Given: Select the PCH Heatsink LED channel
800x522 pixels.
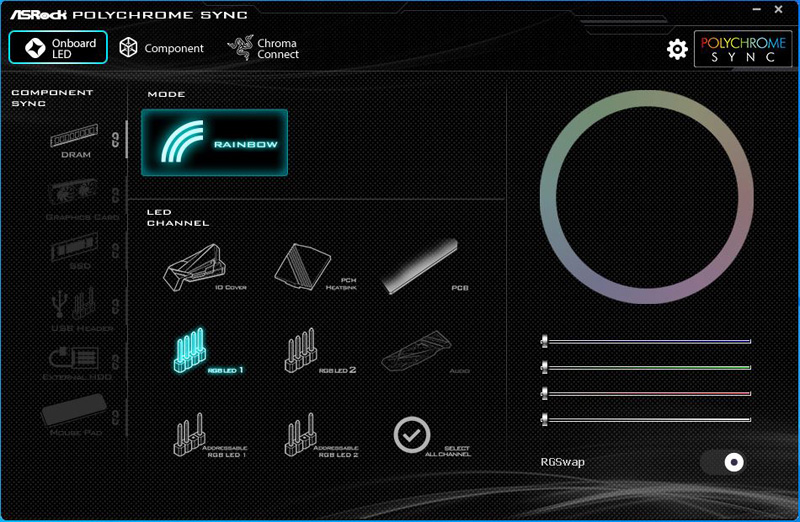Looking at the screenshot, I should pos(315,266).
